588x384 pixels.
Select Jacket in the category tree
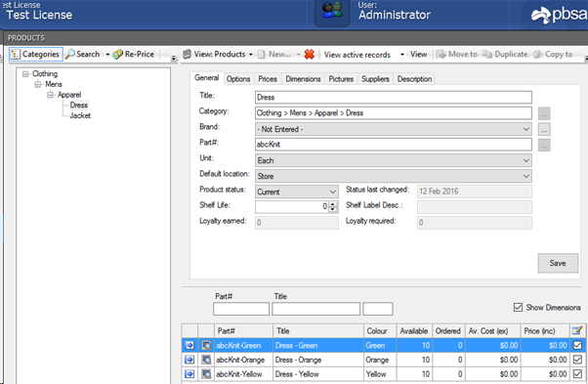[80, 115]
